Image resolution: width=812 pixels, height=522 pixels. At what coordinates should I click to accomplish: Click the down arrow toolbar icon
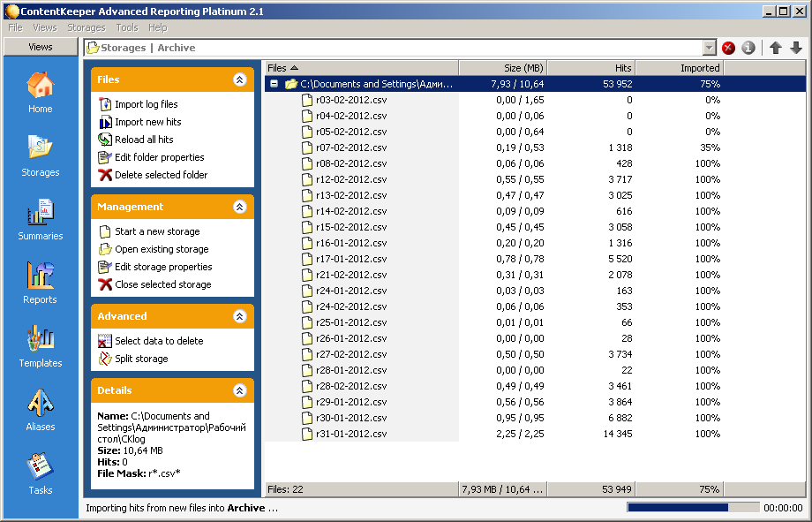coord(796,48)
